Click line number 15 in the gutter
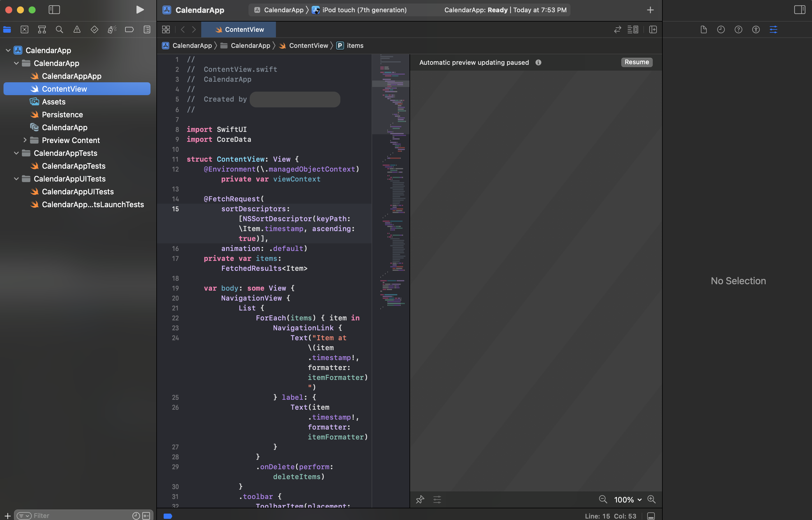Viewport: 812px width, 520px height. 175,209
